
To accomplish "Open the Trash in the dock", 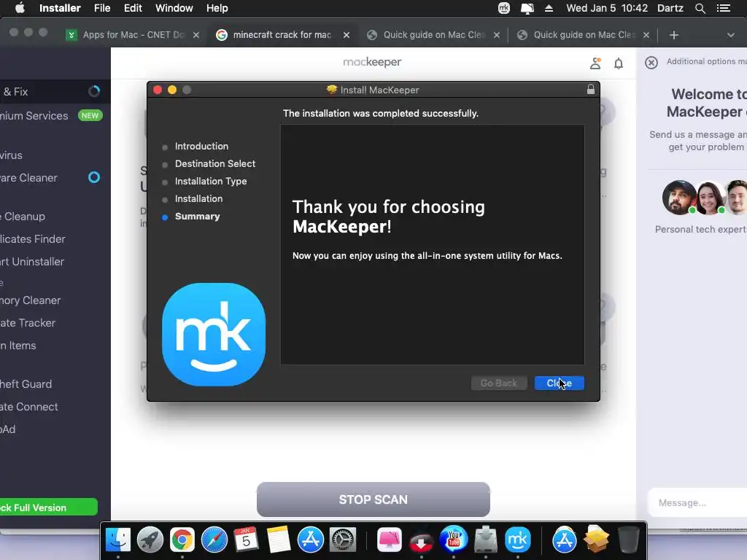I will coord(628,540).
